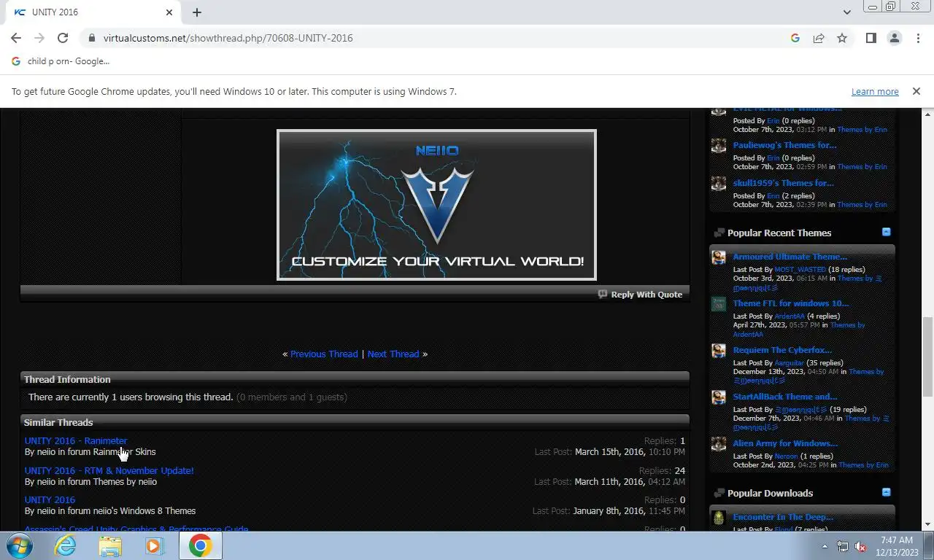The image size is (934, 560).
Task: Open the Pauliewog's Themes for... link
Action: [x=784, y=145]
